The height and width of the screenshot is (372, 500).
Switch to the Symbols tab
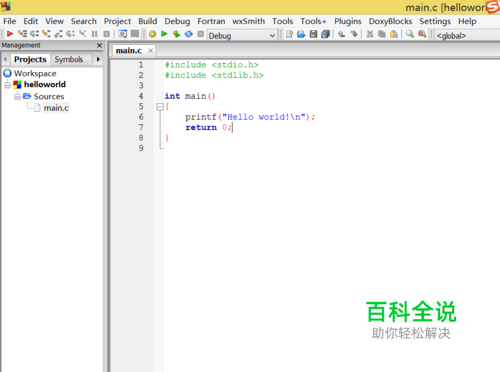(x=69, y=59)
